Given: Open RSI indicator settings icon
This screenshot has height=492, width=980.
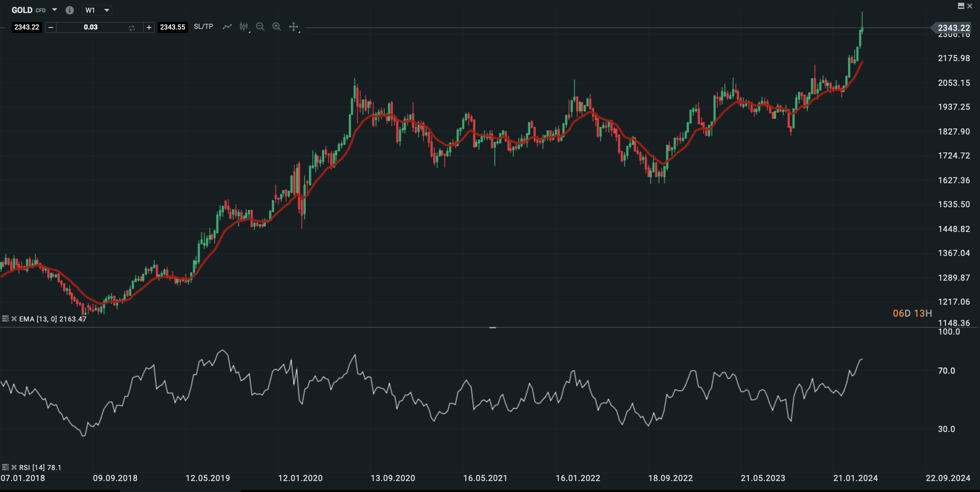Looking at the screenshot, I should coord(5,467).
